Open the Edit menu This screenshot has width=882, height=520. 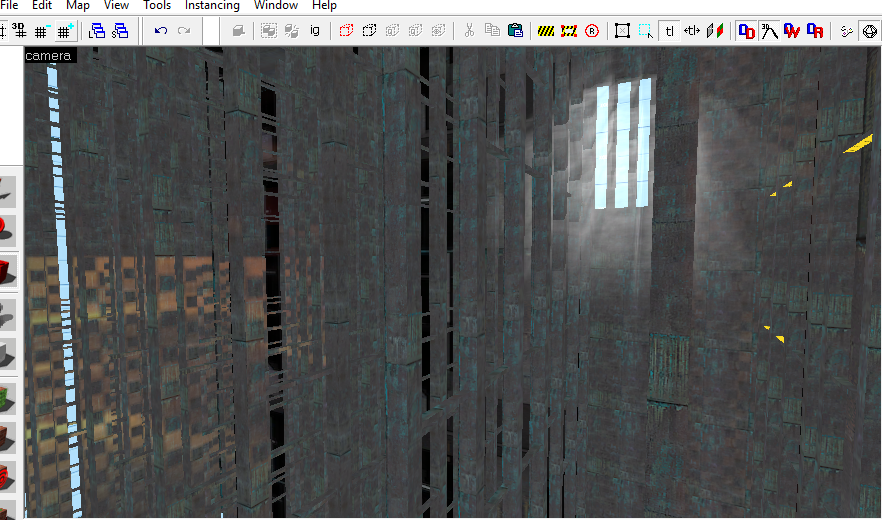[42, 6]
